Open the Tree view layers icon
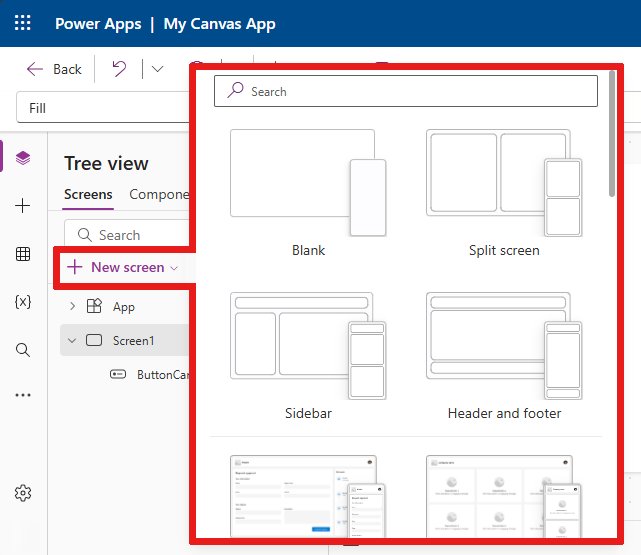The image size is (641, 555). click(x=23, y=158)
